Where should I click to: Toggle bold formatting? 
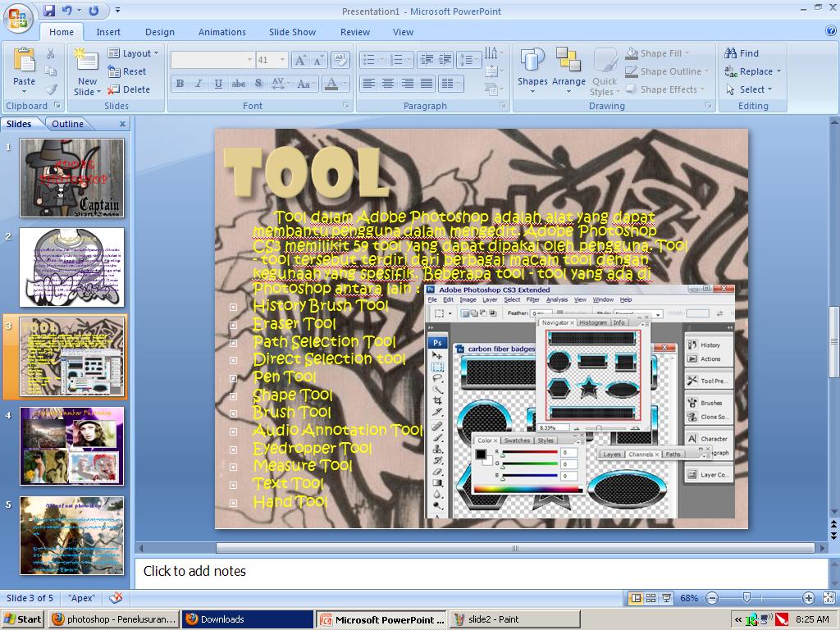[179, 84]
